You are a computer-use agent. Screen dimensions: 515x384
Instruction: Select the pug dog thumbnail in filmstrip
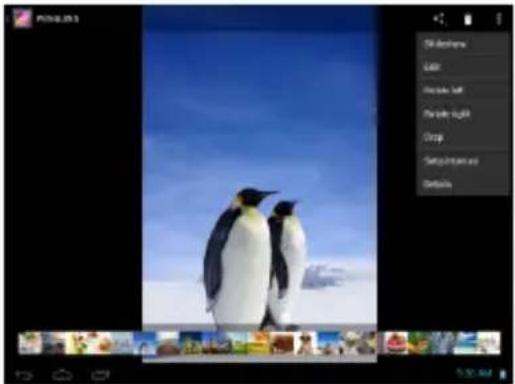pos(306,343)
